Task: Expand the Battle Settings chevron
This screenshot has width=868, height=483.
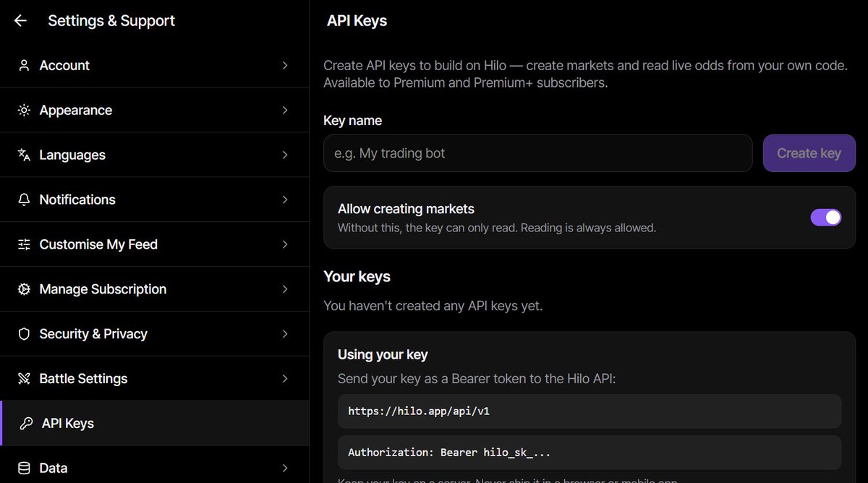Action: click(x=285, y=379)
